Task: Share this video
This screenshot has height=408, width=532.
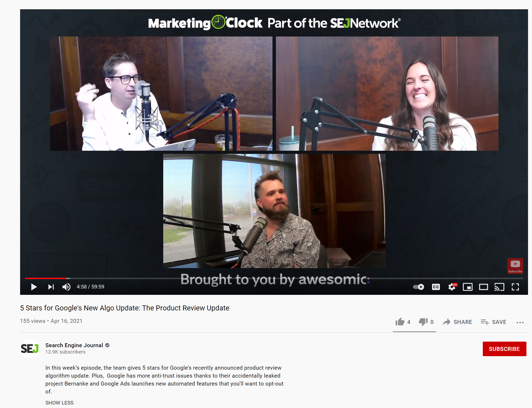Action: 457,322
